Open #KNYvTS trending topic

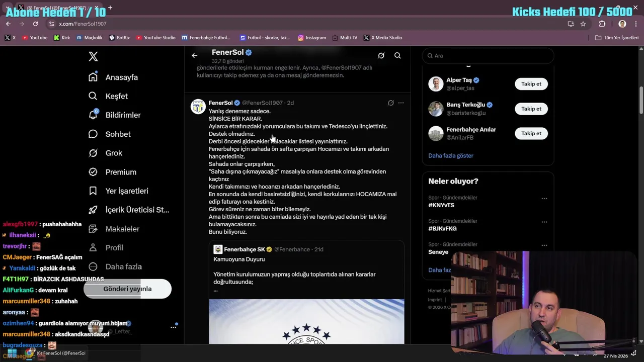point(441,205)
